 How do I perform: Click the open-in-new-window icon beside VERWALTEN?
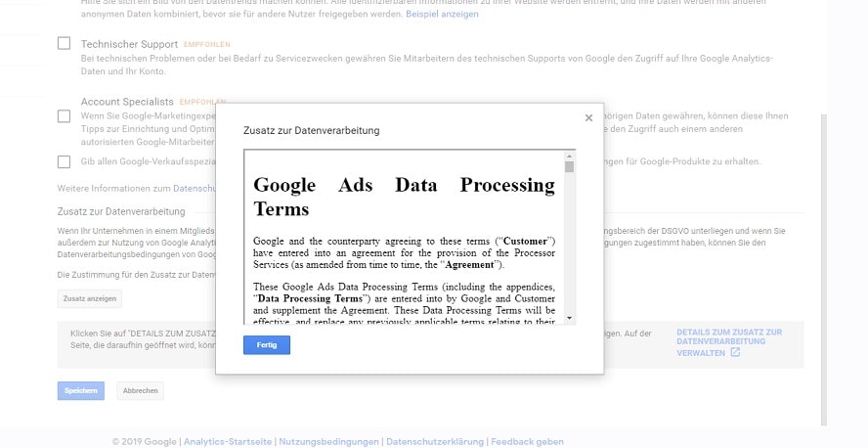[x=735, y=353]
